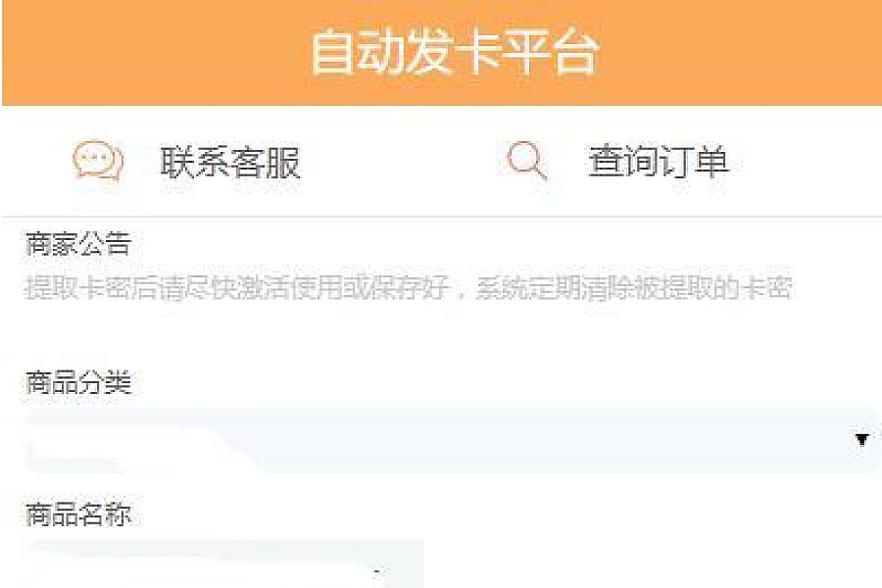This screenshot has width=882, height=588.
Task: Click the 商品名称 field label
Action: coord(78,514)
